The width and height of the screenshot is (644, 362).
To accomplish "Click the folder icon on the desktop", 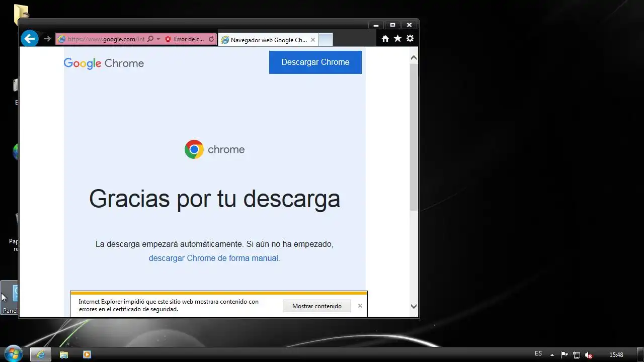I will [21, 14].
